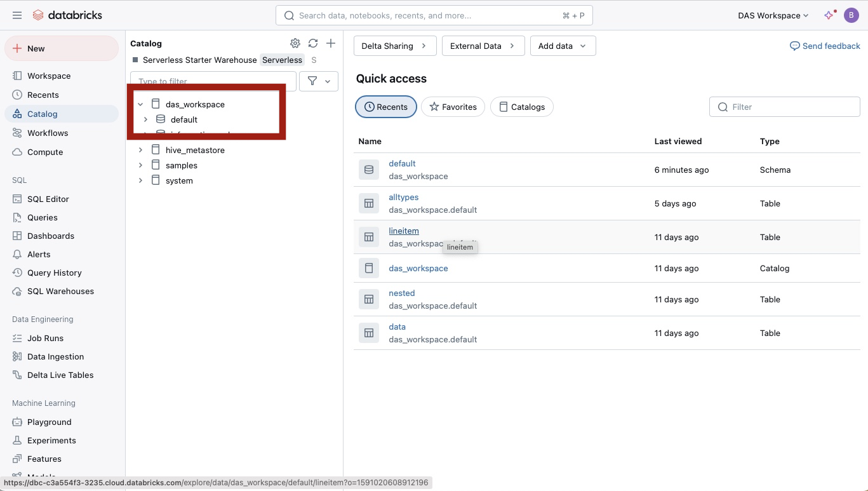The height and width of the screenshot is (491, 868).
Task: Open Dashboards in the sidebar
Action: 62,236
